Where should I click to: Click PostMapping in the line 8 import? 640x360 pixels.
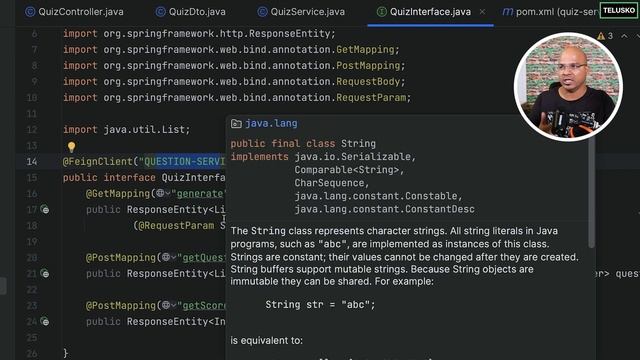click(368, 66)
